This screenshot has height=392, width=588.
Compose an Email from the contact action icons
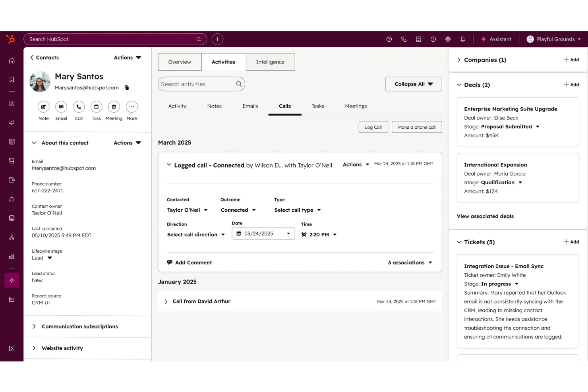61,107
